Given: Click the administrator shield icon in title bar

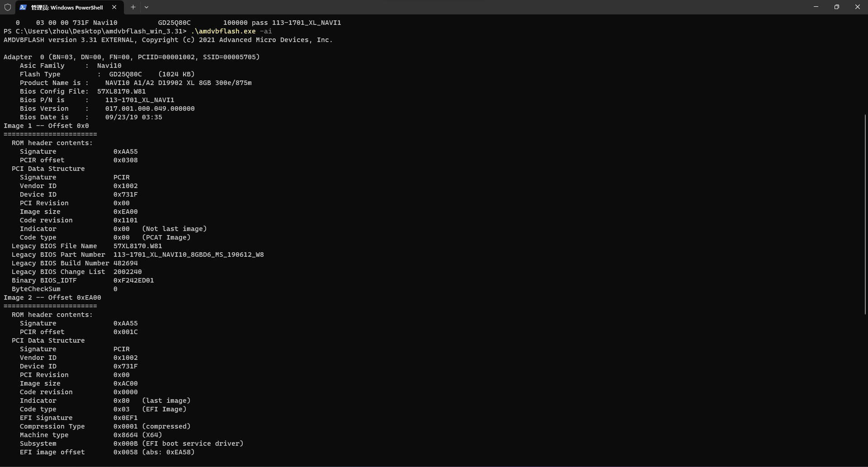Looking at the screenshot, I should tap(8, 7).
